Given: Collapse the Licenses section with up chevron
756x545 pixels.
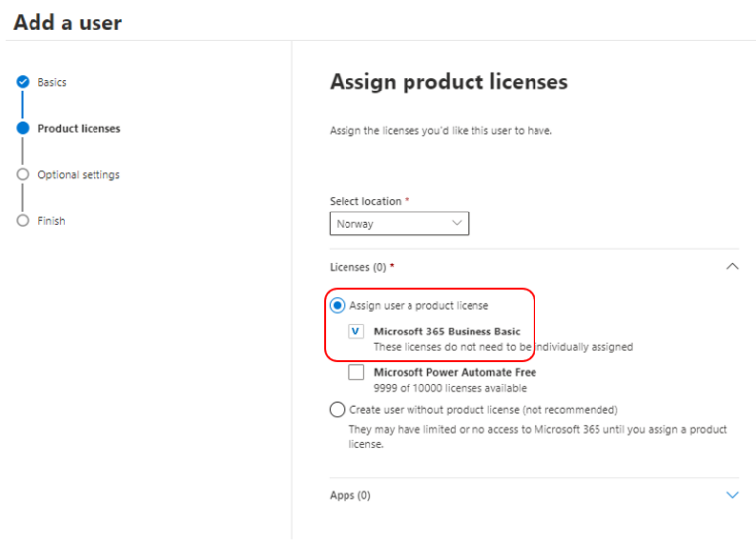Looking at the screenshot, I should [x=732, y=266].
